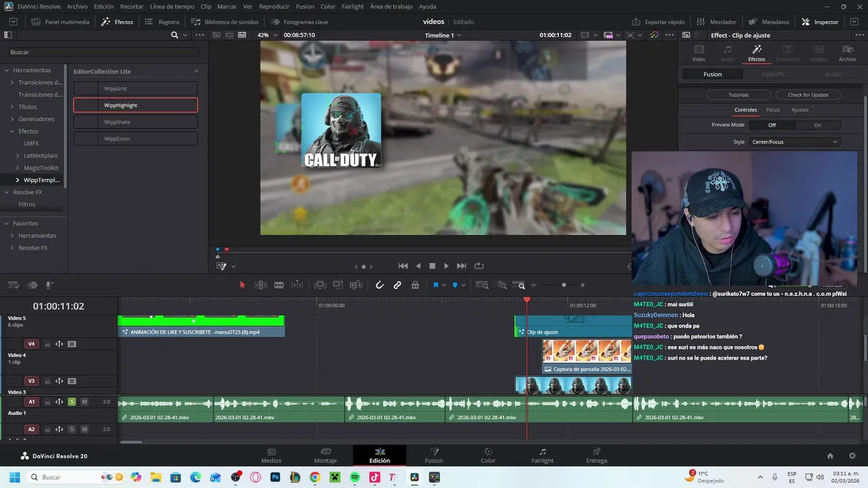This screenshot has height=488, width=868.
Task: Open the Recortar menu
Action: [x=132, y=6]
